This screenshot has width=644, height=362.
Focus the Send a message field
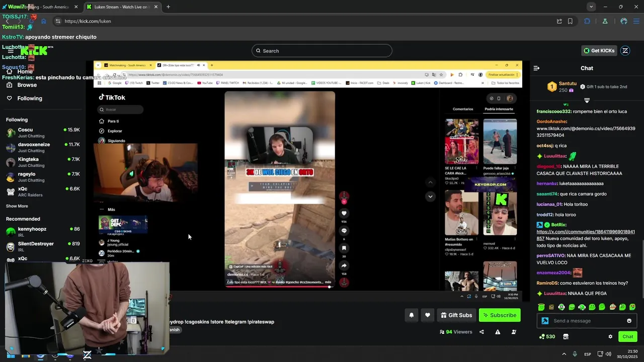point(587,321)
